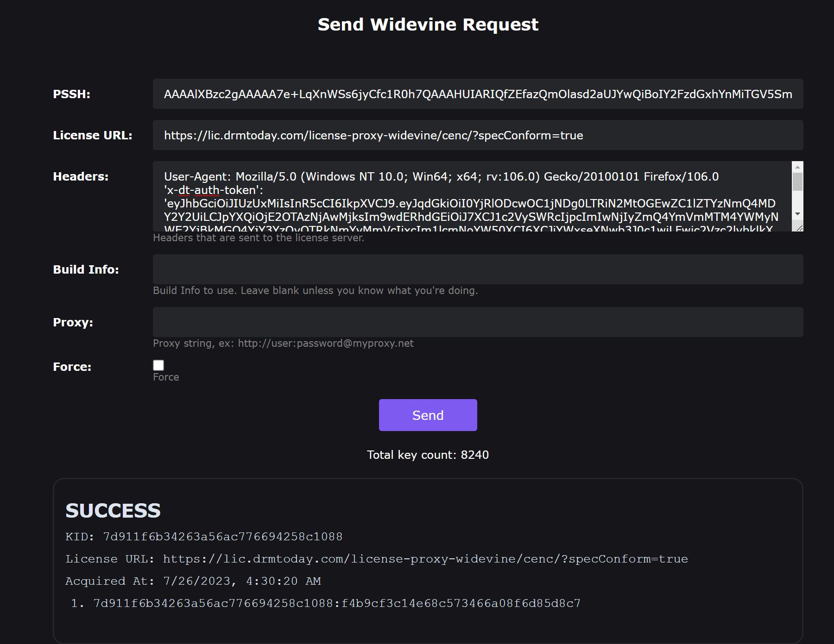Focus the empty Build Info field
834x644 pixels.
477,269
